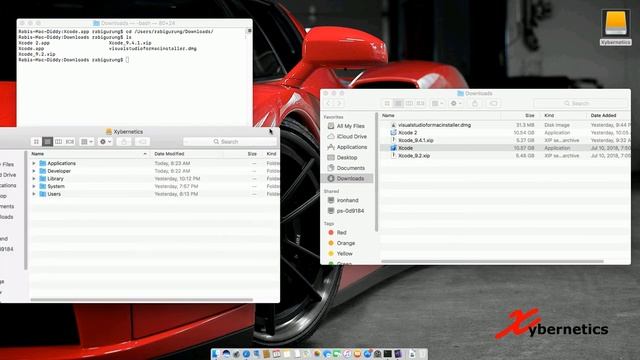
Task: Open Terminal from the Dock
Action: [387, 354]
